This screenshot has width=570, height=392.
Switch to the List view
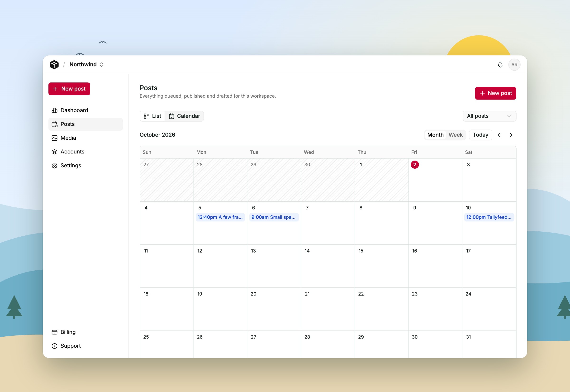(152, 116)
